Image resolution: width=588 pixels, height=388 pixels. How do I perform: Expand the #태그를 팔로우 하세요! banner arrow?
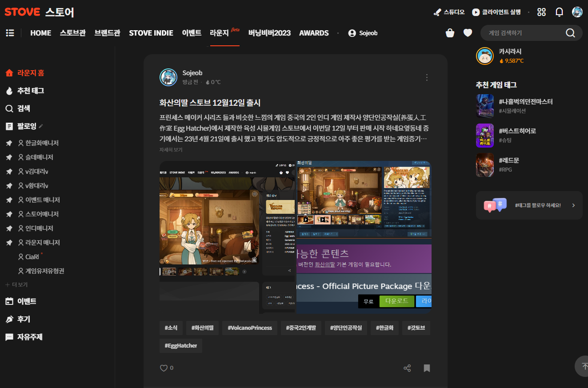tap(573, 205)
